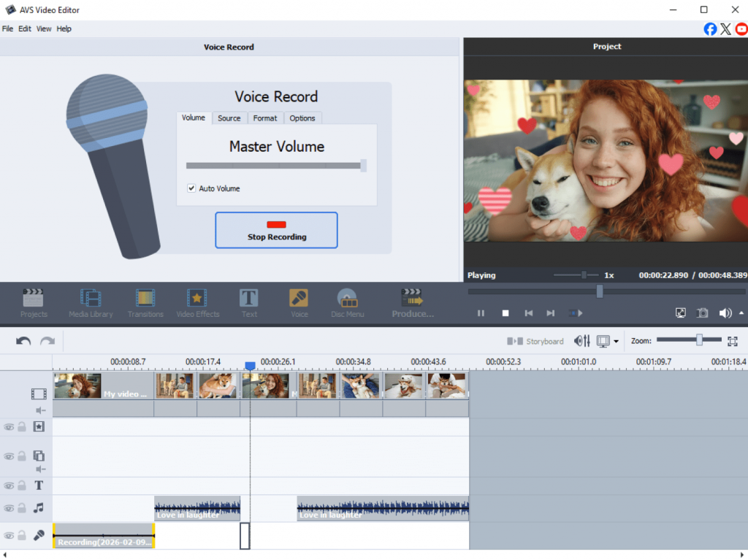Switch the preview to full screen
Viewport: 748px width, 560px height.
pyautogui.click(x=680, y=312)
